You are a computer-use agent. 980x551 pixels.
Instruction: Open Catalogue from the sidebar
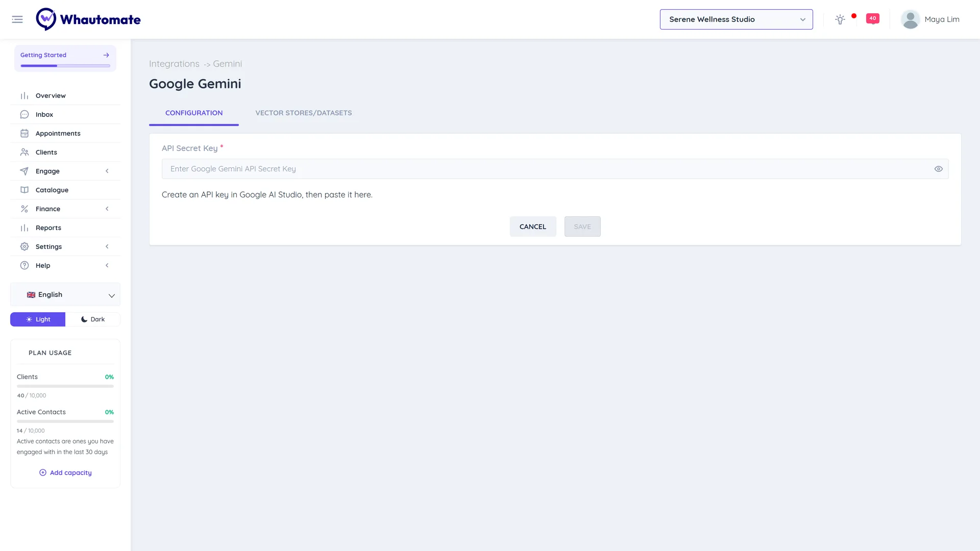pos(65,190)
